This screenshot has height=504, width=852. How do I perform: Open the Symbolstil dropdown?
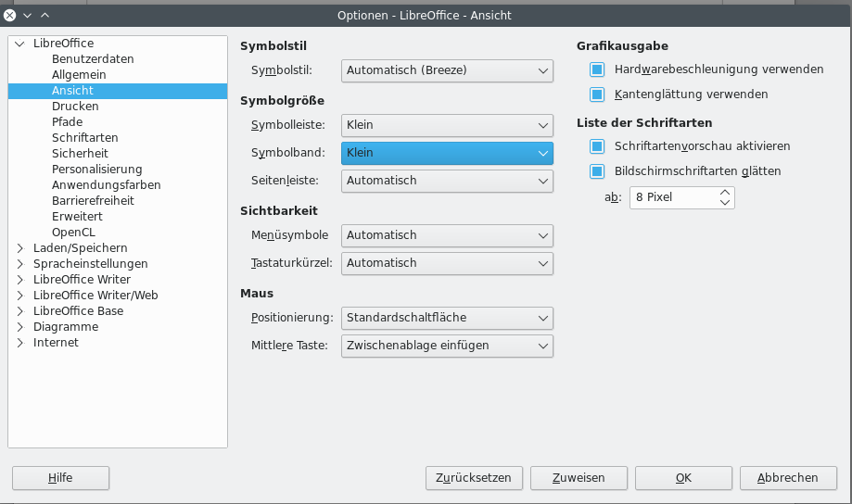(447, 70)
